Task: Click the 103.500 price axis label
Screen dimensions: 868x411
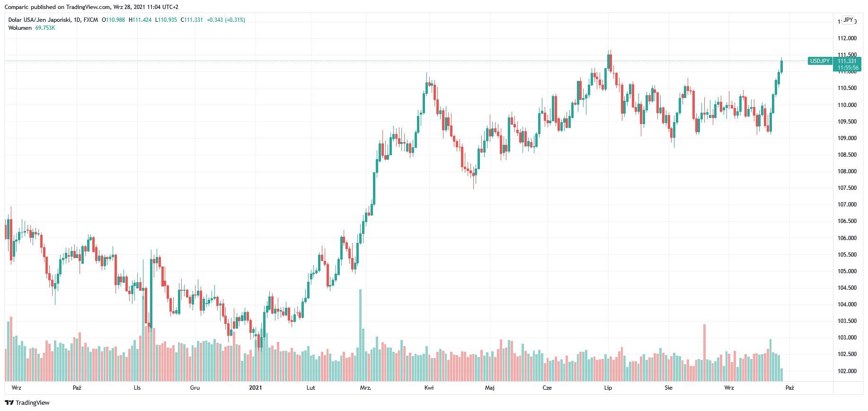Action: point(847,321)
